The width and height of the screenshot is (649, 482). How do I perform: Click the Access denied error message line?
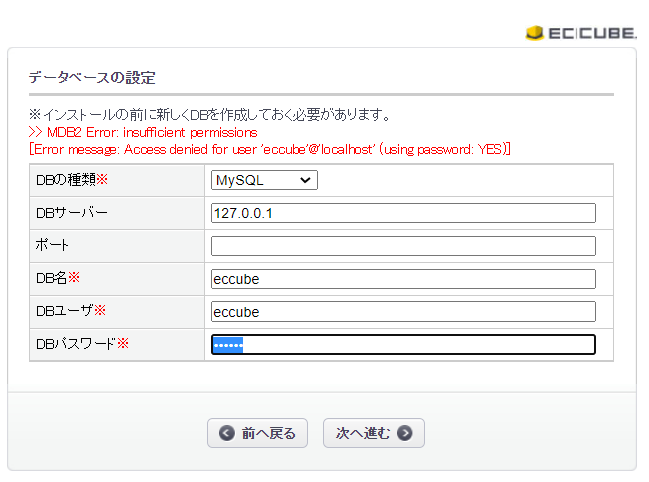tap(270, 148)
